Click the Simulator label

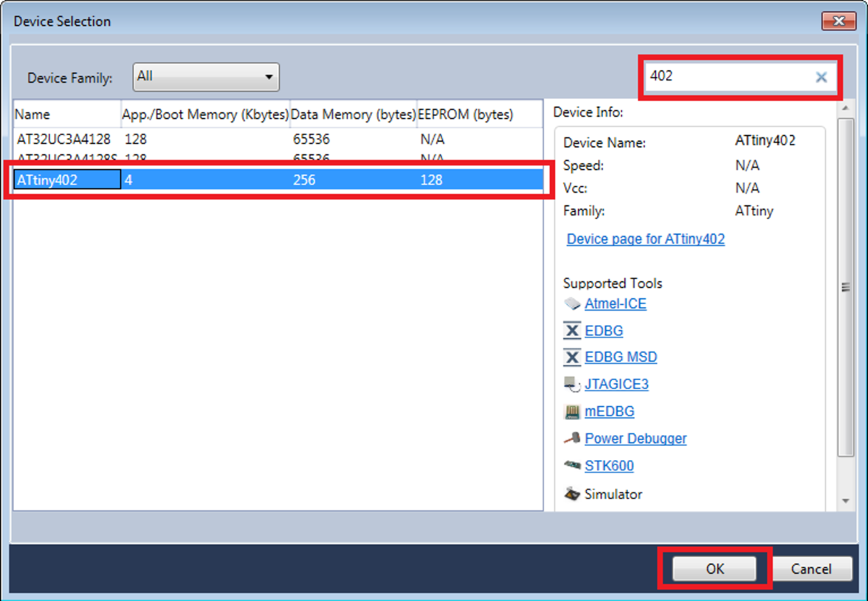coord(613,494)
